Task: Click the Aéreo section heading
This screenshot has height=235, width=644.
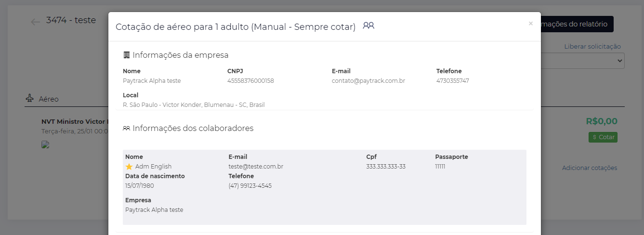Action: tap(49, 99)
